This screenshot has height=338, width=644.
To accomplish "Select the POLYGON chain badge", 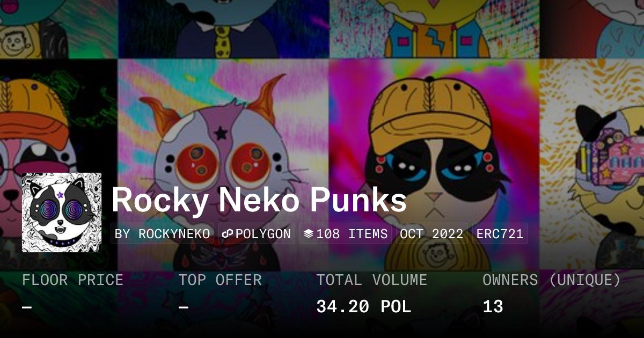I will coord(257,234).
